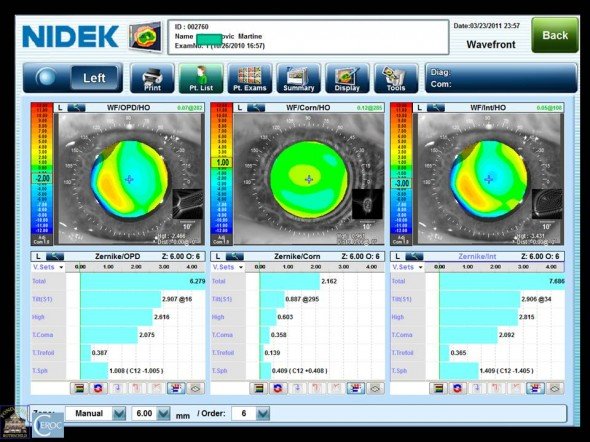
Task: Open the Summary view
Action: pyautogui.click(x=298, y=78)
